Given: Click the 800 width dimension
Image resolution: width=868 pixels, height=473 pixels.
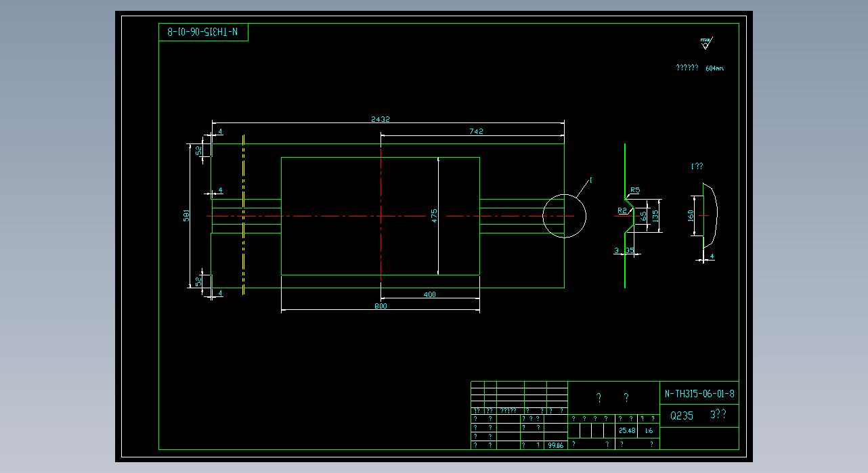Looking at the screenshot, I should pyautogui.click(x=380, y=306).
